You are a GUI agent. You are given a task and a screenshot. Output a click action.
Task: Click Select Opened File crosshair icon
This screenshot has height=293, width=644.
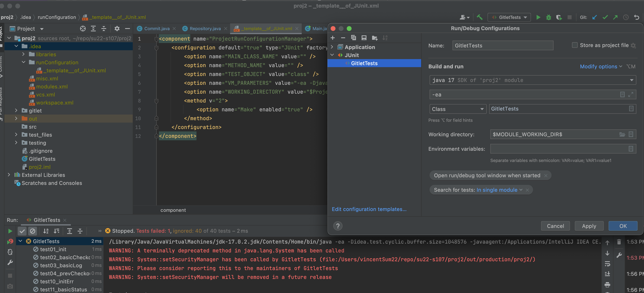83,29
